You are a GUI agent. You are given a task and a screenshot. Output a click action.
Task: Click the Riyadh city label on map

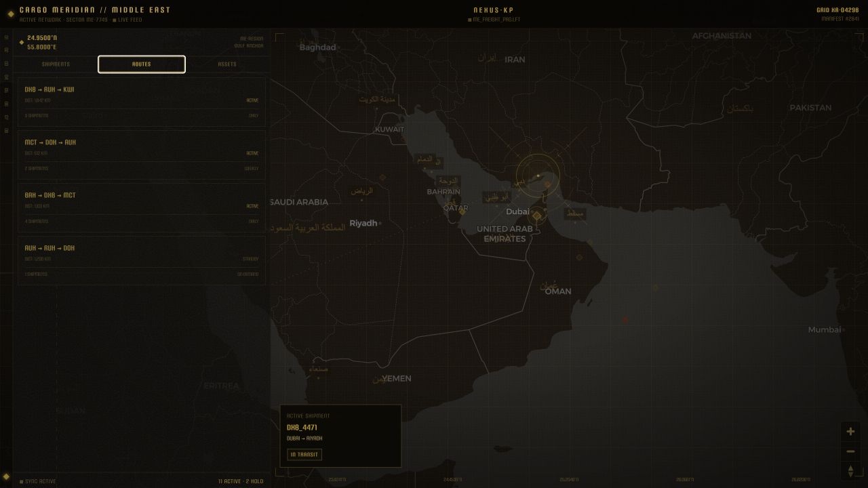tap(363, 223)
